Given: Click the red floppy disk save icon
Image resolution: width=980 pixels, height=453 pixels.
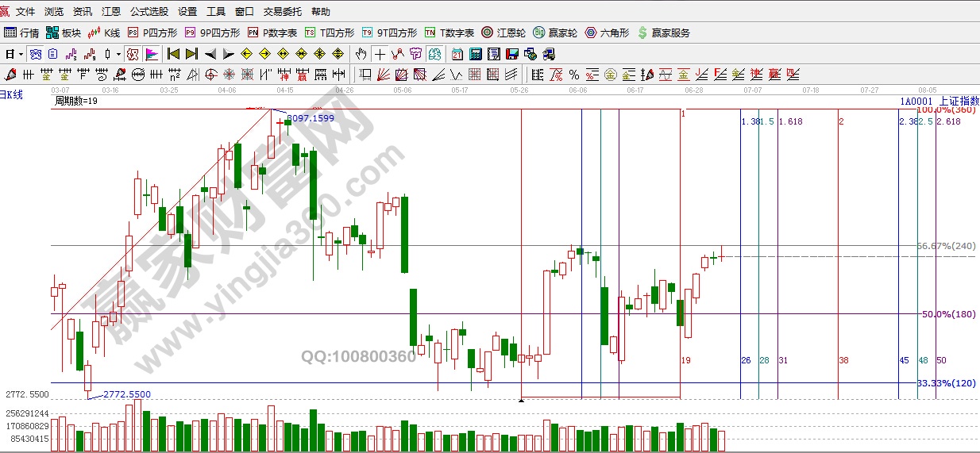Looking at the screenshot, I should tap(512, 55).
